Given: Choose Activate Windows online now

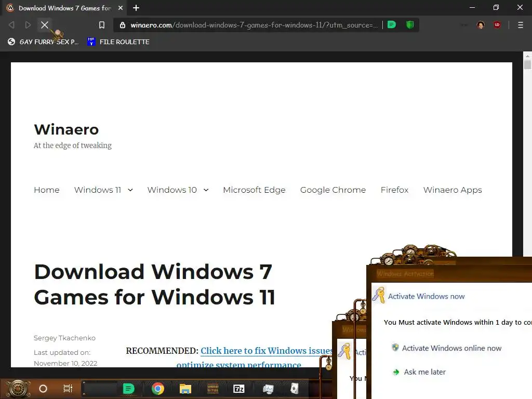Looking at the screenshot, I should click(x=451, y=348).
